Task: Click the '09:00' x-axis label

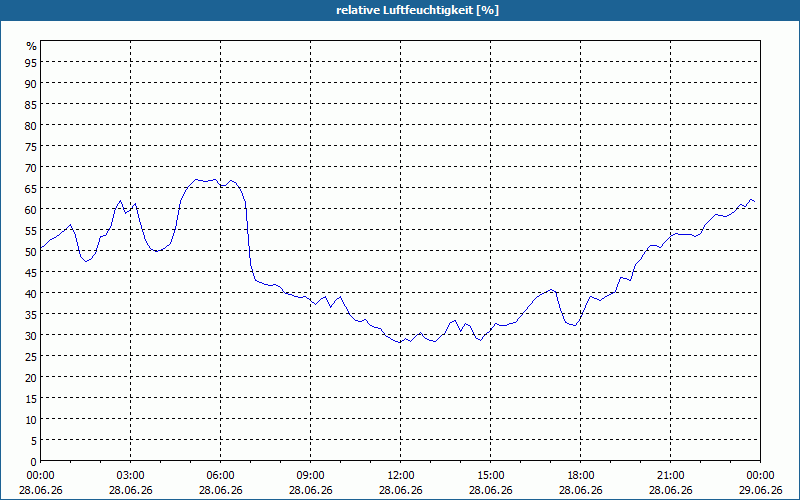Action: 310,476
